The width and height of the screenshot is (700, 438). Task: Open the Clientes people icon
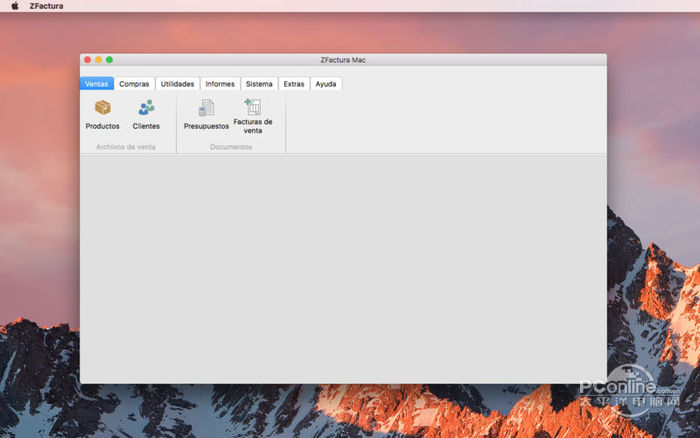pyautogui.click(x=146, y=108)
